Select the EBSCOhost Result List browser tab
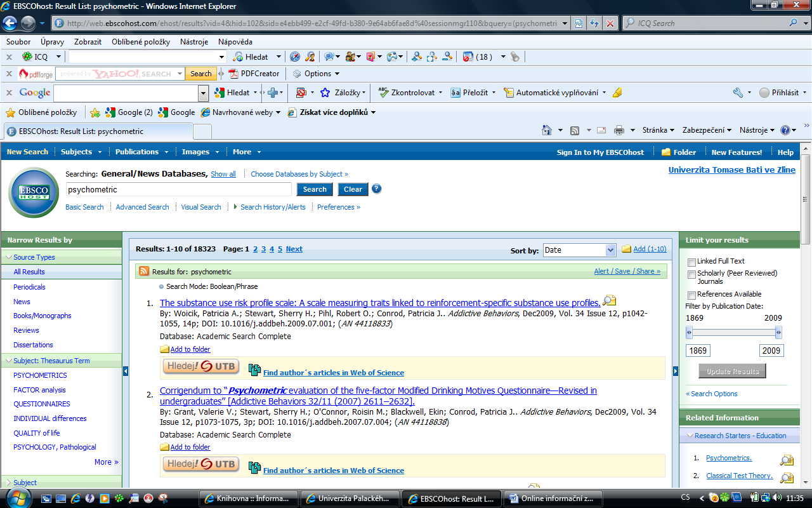 tap(97, 131)
